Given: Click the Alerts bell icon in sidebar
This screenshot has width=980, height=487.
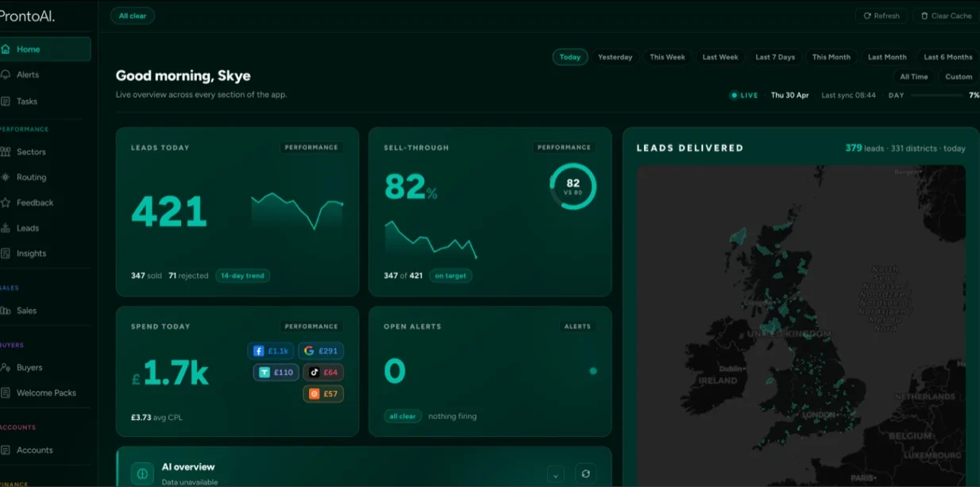Looking at the screenshot, I should pos(6,75).
